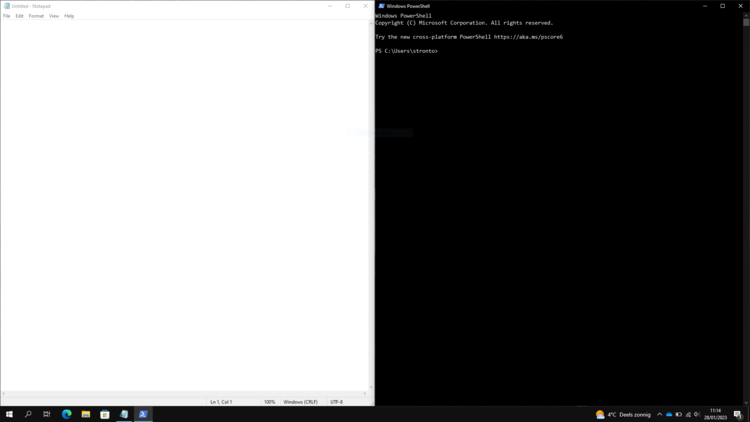Click the Notepad horizontal scrollbar right arrow
This screenshot has width=750, height=422.
(365, 394)
